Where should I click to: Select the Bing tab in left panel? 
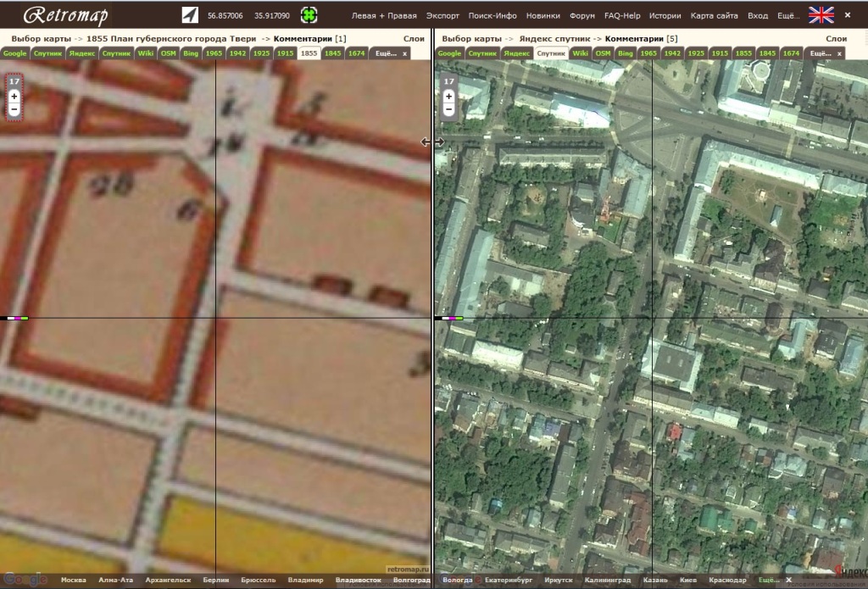pyautogui.click(x=191, y=53)
